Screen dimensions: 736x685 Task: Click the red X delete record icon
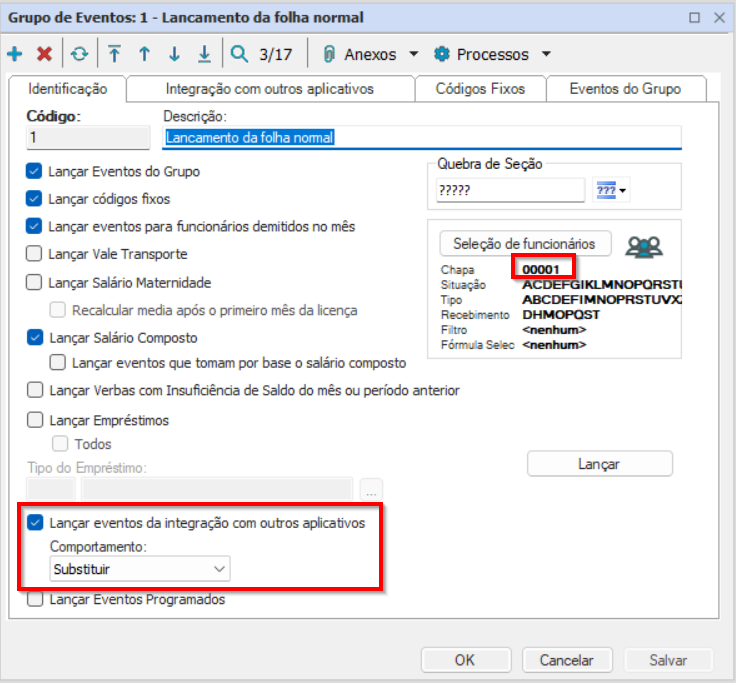(45, 54)
